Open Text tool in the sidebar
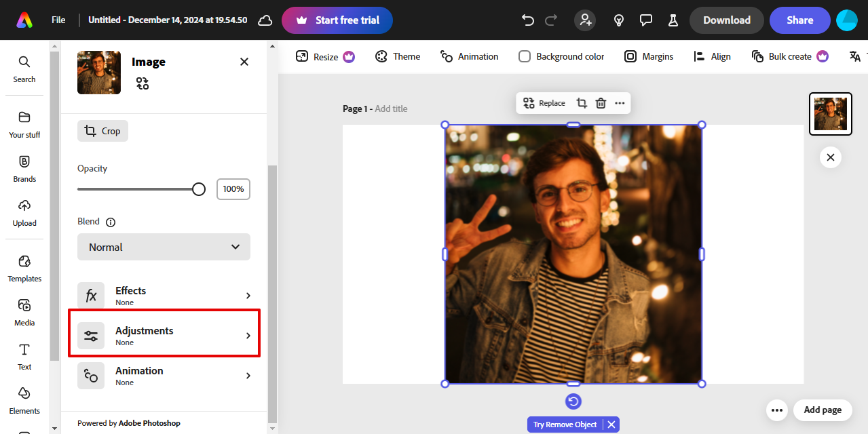This screenshot has width=868, height=434. (x=24, y=357)
